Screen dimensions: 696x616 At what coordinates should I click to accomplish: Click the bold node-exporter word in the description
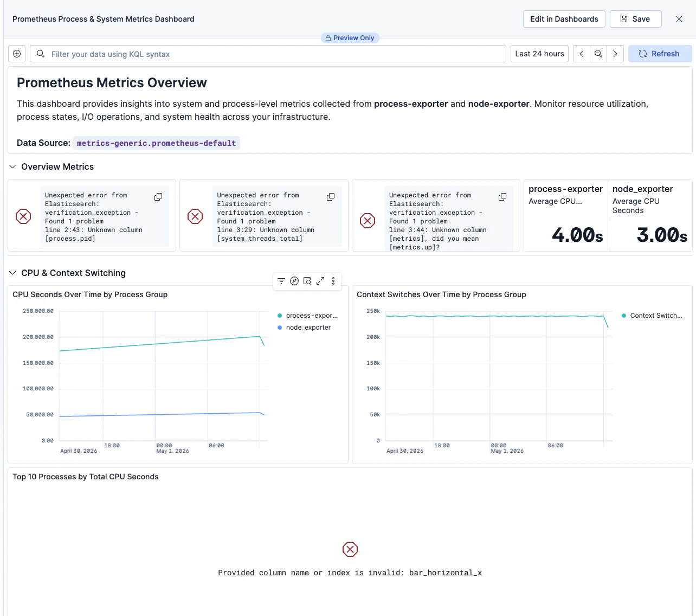coord(499,104)
